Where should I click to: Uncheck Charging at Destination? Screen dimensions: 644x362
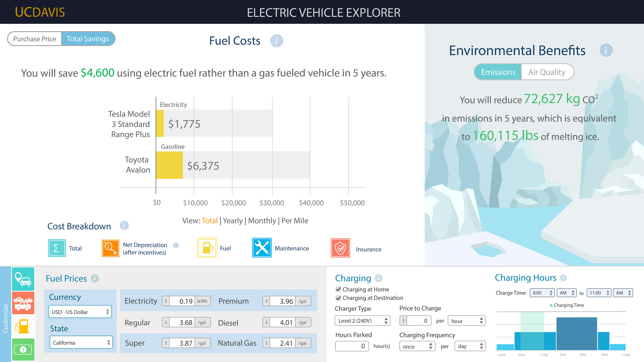(x=338, y=298)
